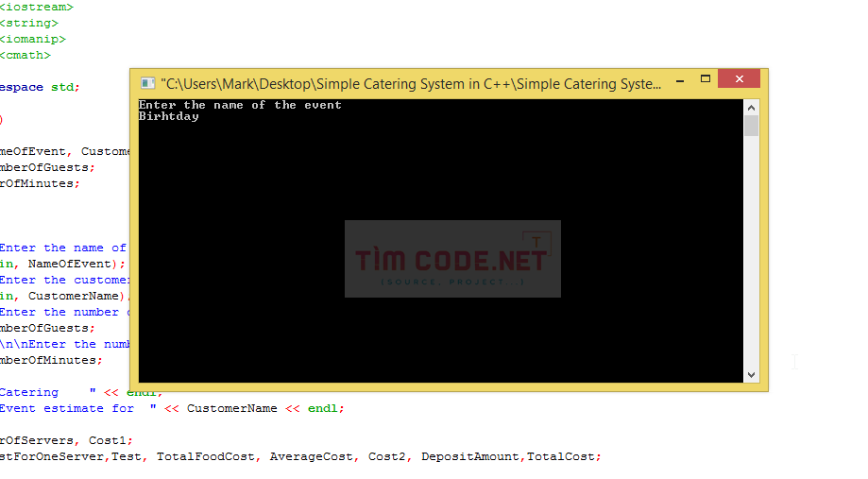Close the Simple Catering System console
Screen dimensions: 868x479
[739, 79]
